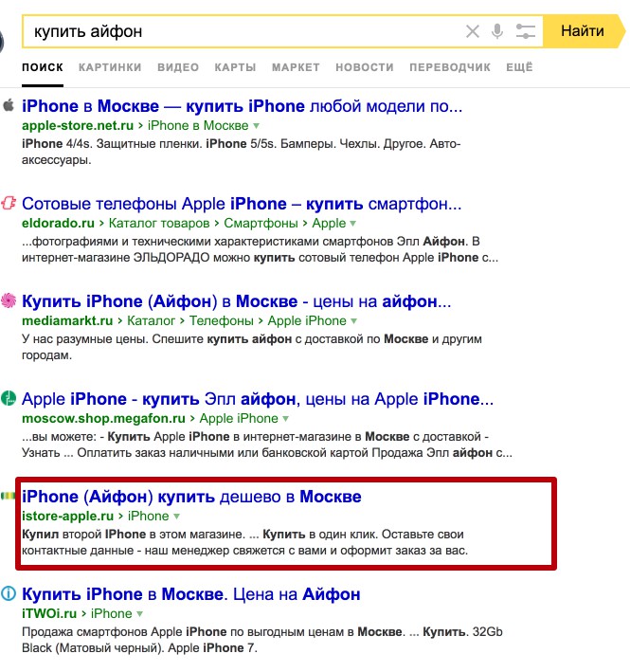Click Apple iPhone breadcrumb under megafon
The width and height of the screenshot is (630, 672).
239,418
